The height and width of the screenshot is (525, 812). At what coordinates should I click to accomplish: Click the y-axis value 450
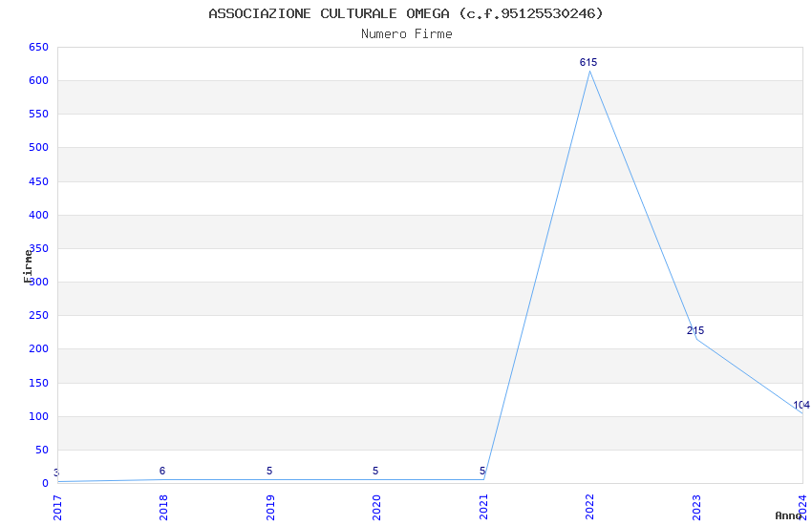pyautogui.click(x=38, y=181)
